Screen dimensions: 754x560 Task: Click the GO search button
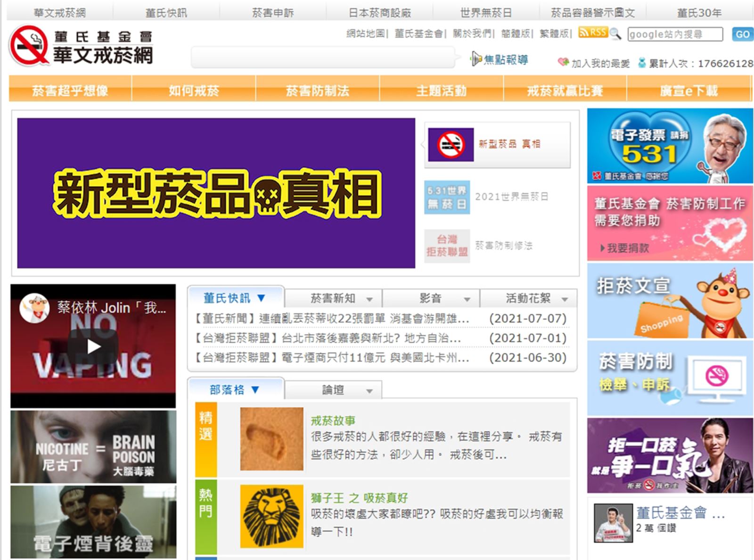tap(742, 34)
